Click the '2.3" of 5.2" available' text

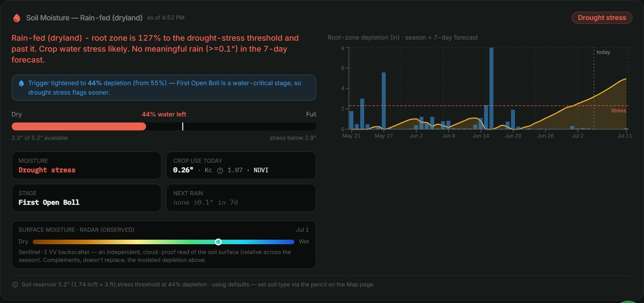[x=40, y=138]
